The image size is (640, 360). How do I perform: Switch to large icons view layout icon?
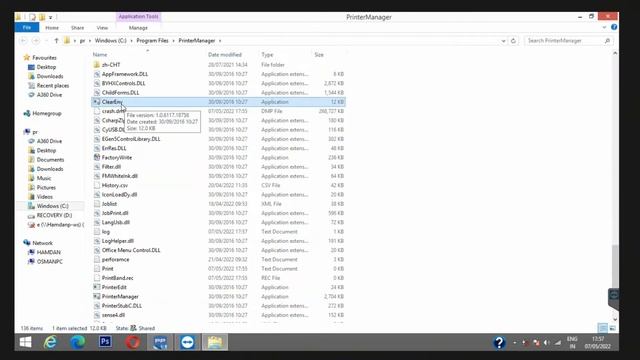coord(612,328)
